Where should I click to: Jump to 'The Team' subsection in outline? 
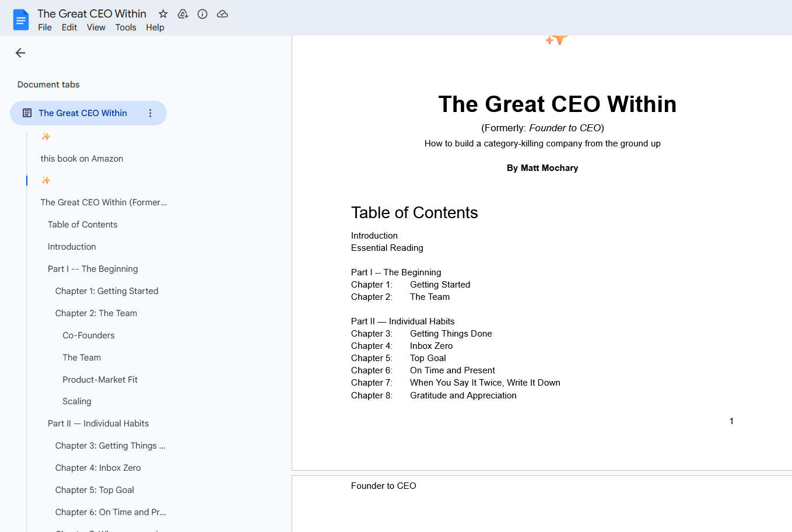coord(82,358)
